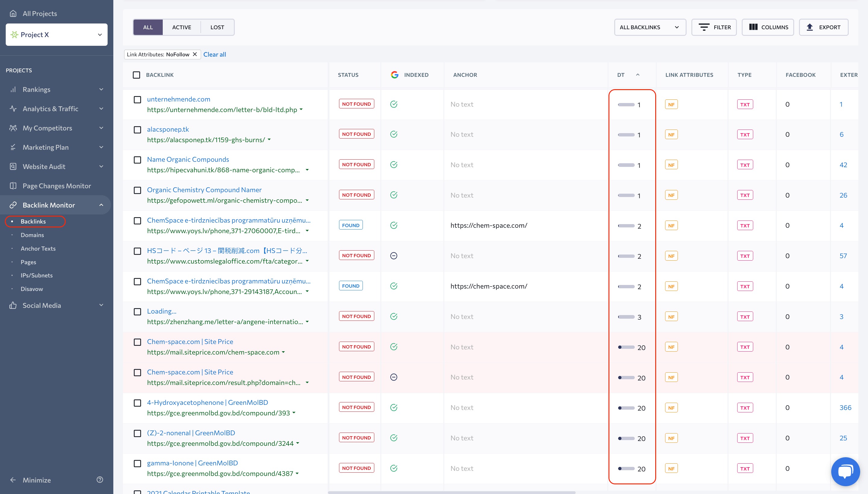Click the Facebook column header
The height and width of the screenshot is (494, 868).
800,75
